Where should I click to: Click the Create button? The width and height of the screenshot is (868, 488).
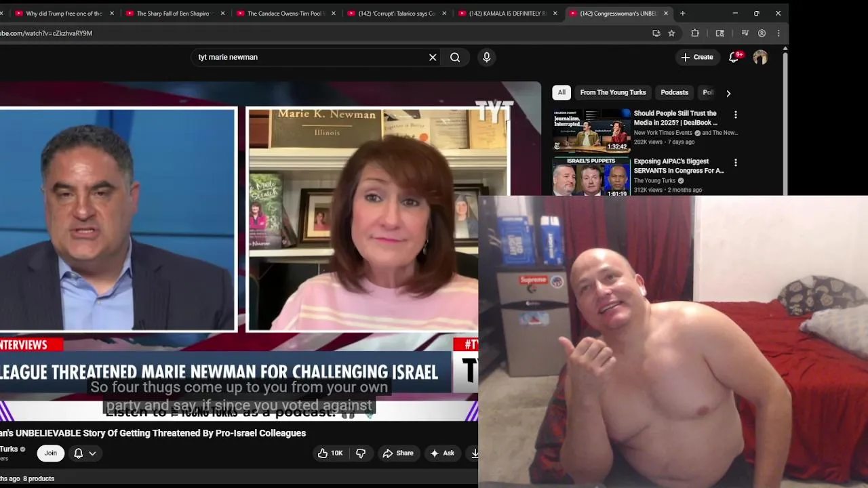697,58
